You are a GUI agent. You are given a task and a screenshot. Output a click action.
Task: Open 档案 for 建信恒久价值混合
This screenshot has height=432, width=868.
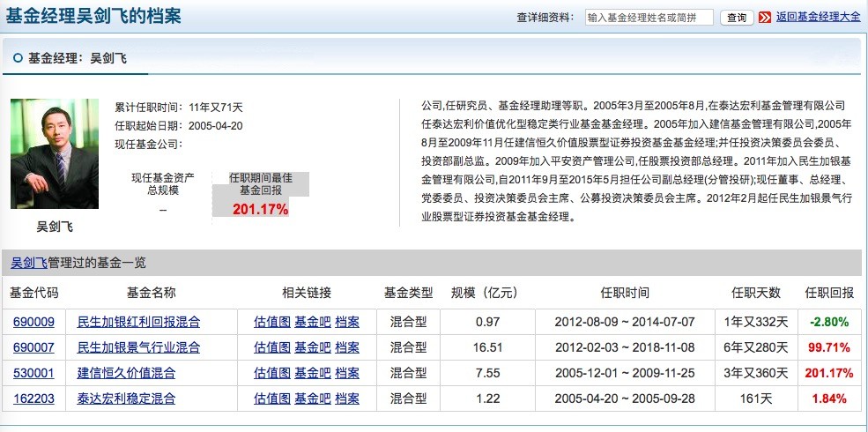click(347, 373)
